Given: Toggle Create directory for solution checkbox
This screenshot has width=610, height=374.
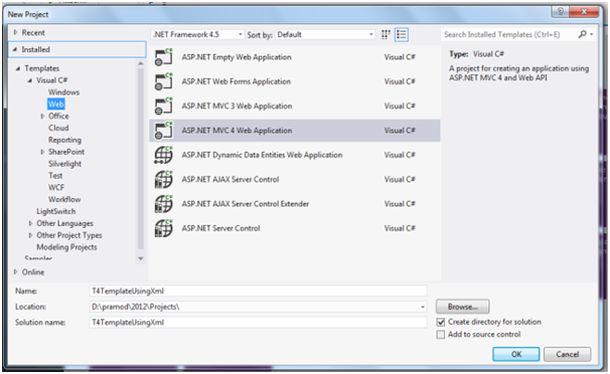Looking at the screenshot, I should 441,322.
